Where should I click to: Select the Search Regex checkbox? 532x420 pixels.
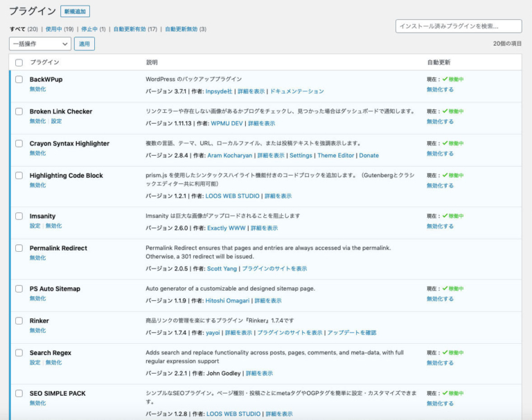19,353
